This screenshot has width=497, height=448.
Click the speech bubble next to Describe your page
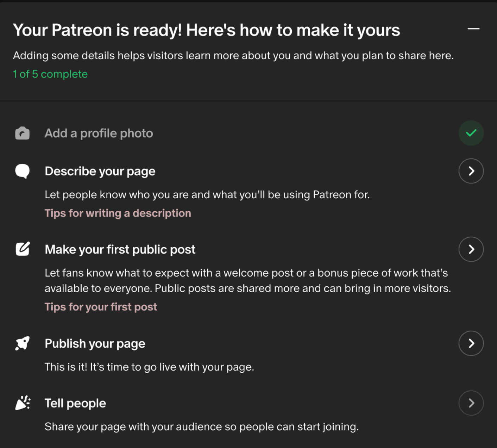pyautogui.click(x=22, y=171)
